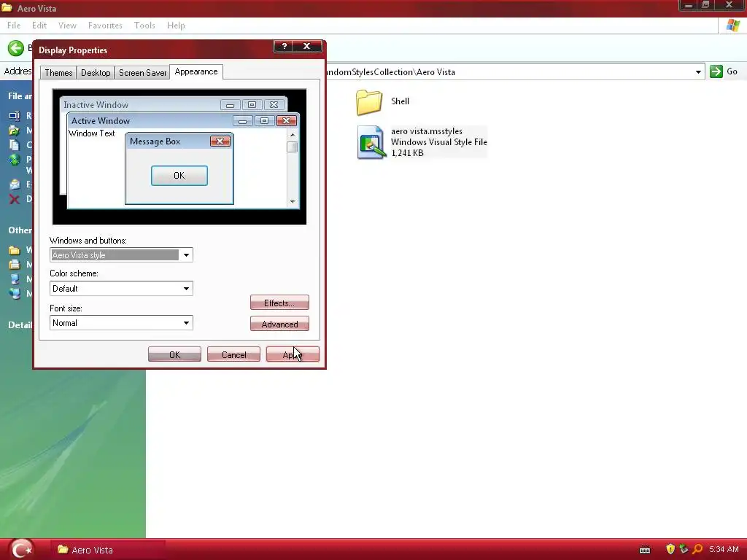Click the red X Delete file icon

[x=15, y=199]
